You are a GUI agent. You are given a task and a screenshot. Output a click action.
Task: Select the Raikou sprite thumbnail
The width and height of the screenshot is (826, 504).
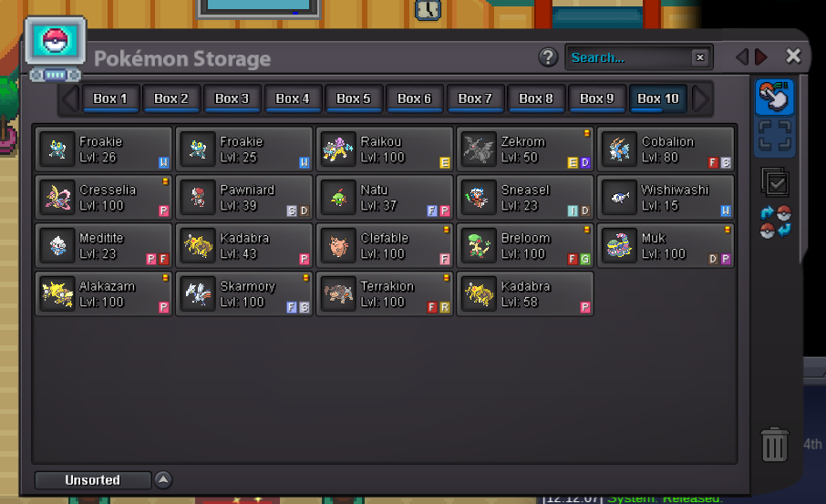(x=339, y=149)
